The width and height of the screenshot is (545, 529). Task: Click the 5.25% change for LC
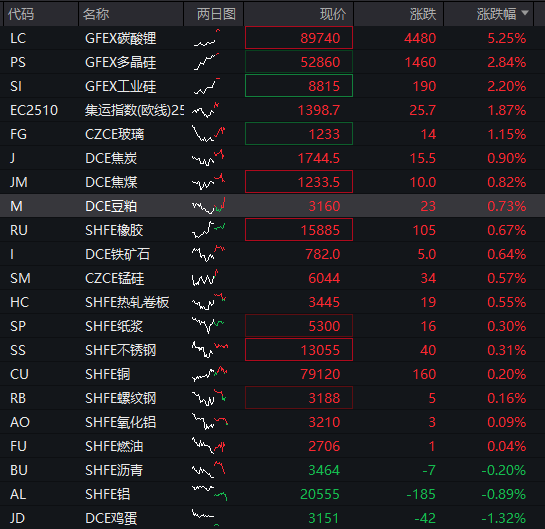tap(506, 38)
